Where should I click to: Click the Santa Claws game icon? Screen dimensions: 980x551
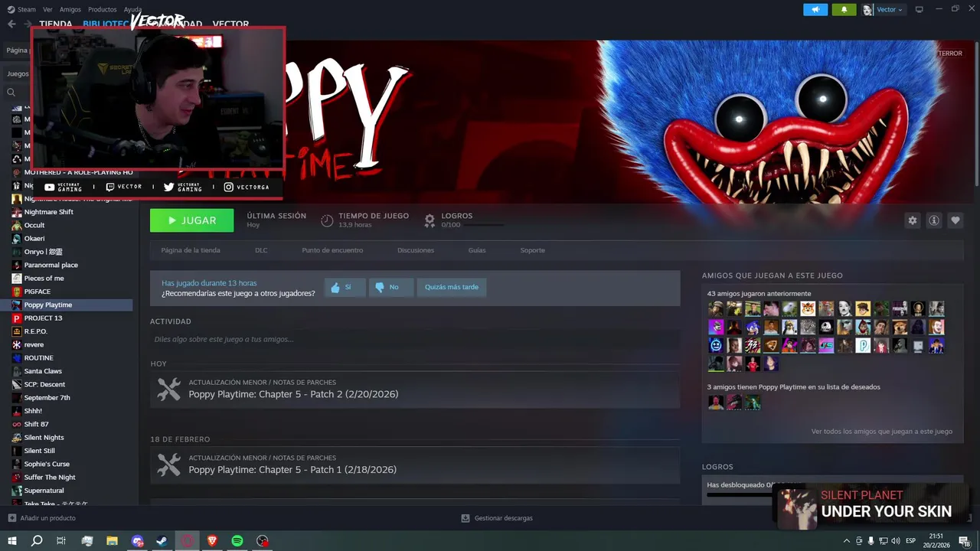17,371
